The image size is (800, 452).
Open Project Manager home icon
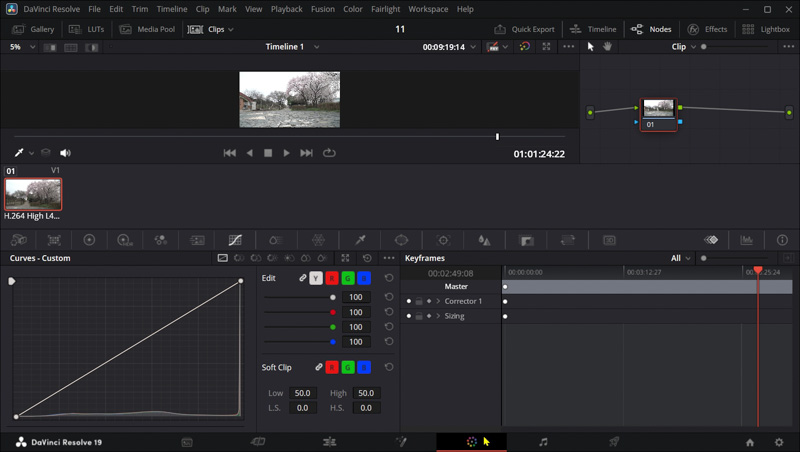coord(749,442)
